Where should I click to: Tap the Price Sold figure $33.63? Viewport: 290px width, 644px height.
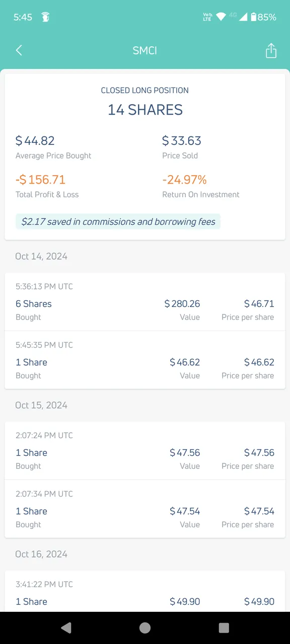click(182, 141)
